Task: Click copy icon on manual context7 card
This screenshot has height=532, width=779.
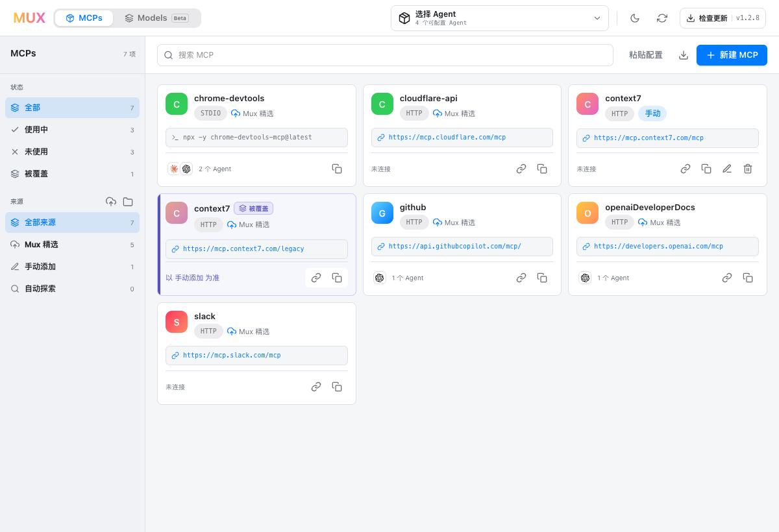Action: pyautogui.click(x=706, y=169)
